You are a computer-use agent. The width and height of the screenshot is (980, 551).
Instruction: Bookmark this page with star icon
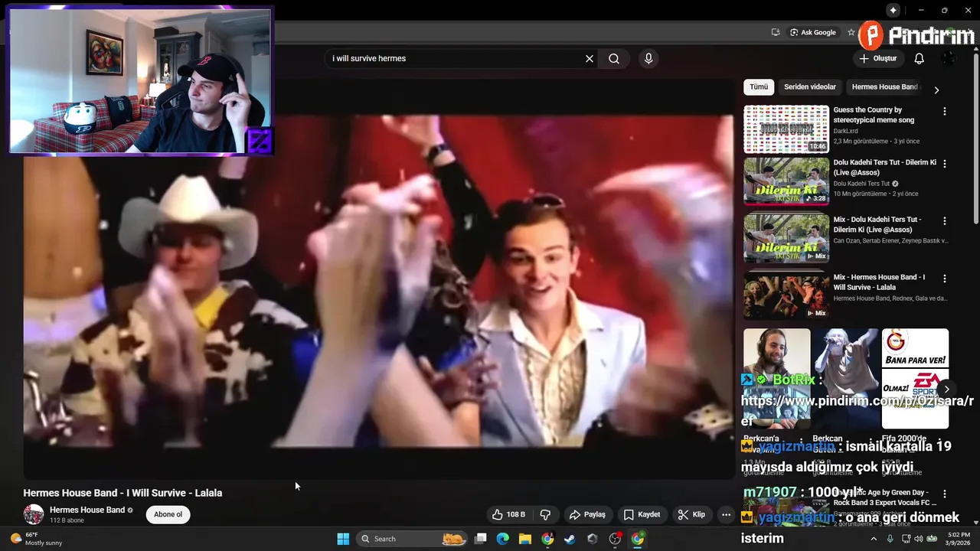851,32
